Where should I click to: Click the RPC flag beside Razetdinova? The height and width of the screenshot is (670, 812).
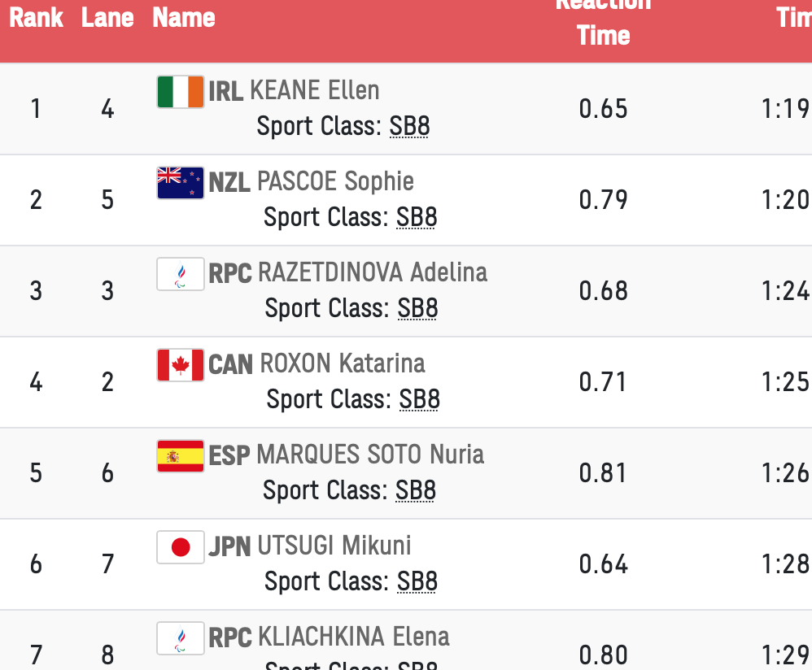(x=180, y=274)
